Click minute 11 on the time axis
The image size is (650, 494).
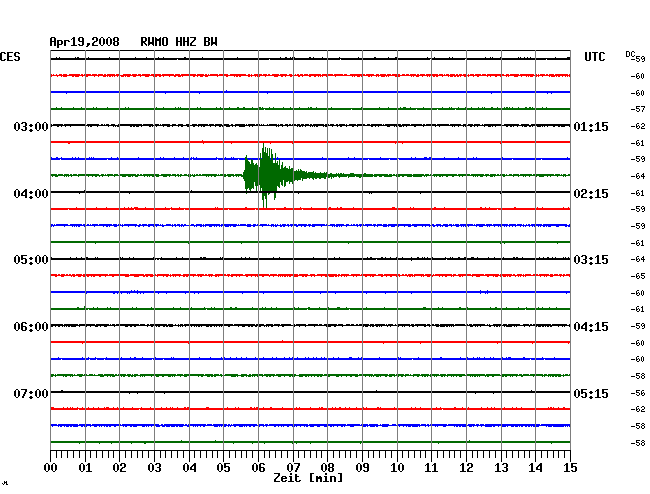pos(431,467)
